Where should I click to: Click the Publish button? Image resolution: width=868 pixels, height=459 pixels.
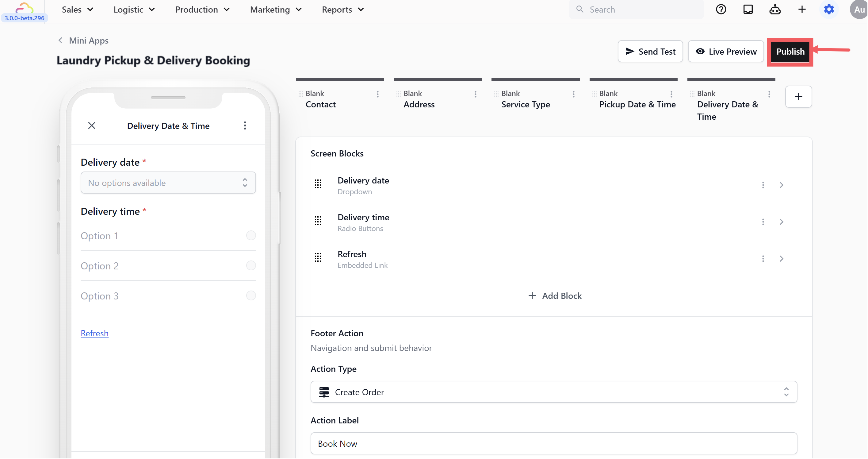(790, 52)
